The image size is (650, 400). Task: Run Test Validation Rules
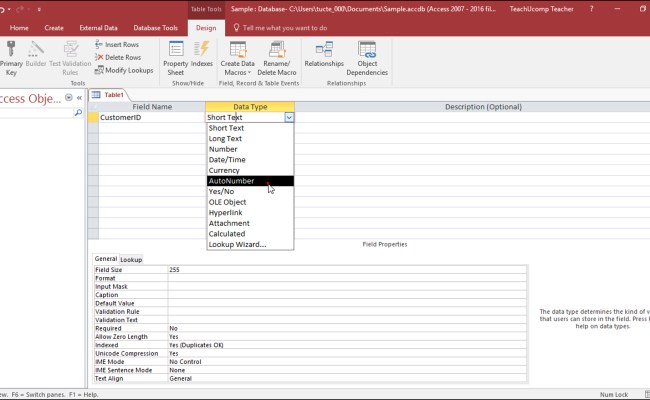click(x=70, y=58)
